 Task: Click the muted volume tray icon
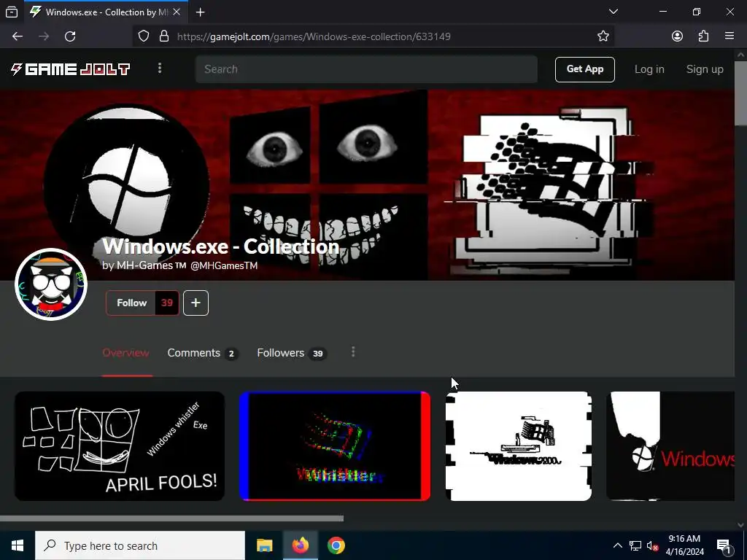pos(652,545)
